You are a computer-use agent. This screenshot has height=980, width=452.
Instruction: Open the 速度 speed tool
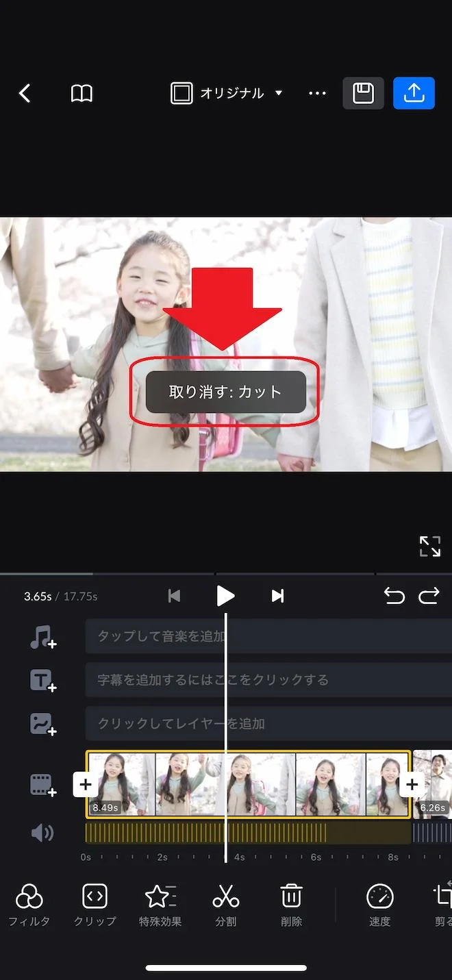[380, 905]
